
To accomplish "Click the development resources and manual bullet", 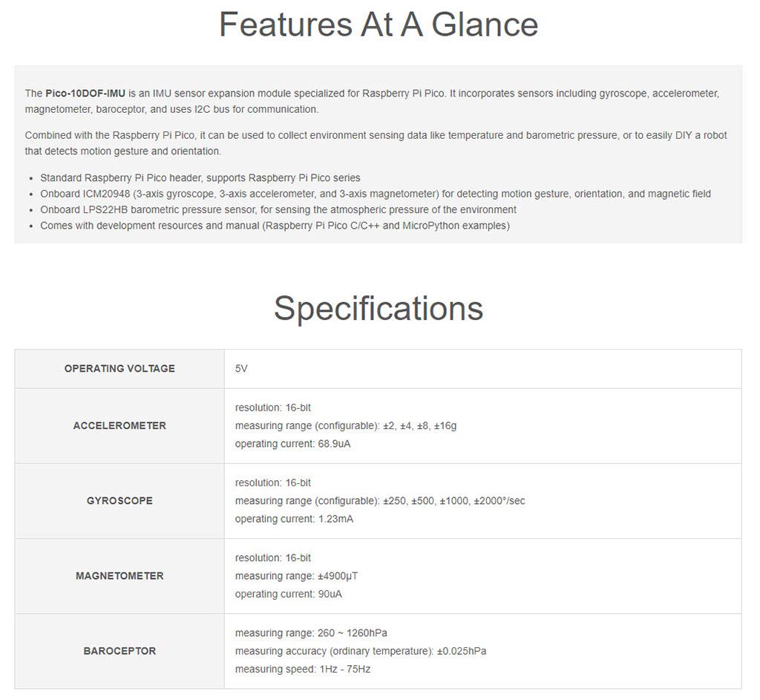I will (275, 226).
